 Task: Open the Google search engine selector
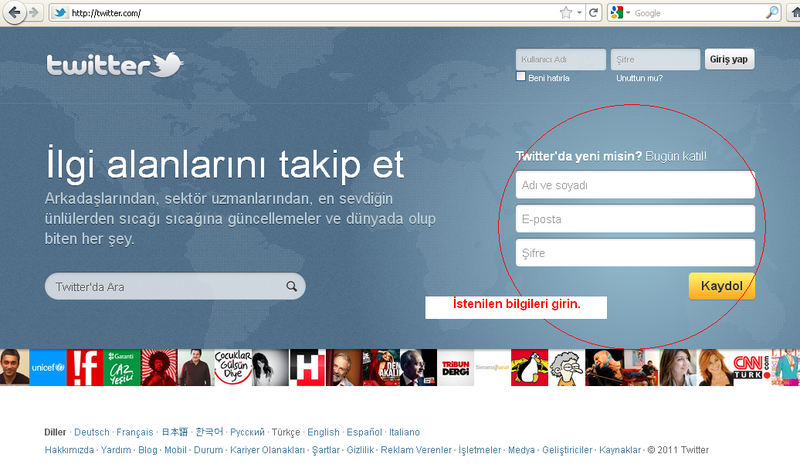pos(620,13)
